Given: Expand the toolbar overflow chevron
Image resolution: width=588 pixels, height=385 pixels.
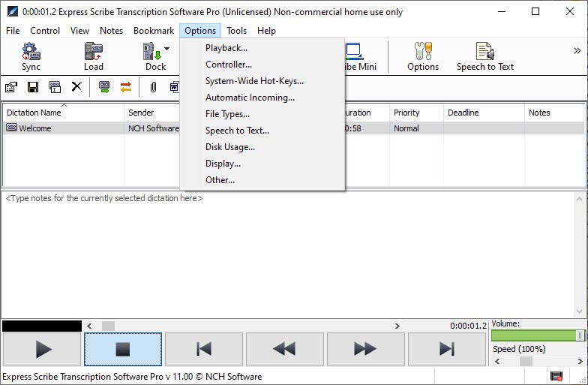Looking at the screenshot, I should (577, 51).
